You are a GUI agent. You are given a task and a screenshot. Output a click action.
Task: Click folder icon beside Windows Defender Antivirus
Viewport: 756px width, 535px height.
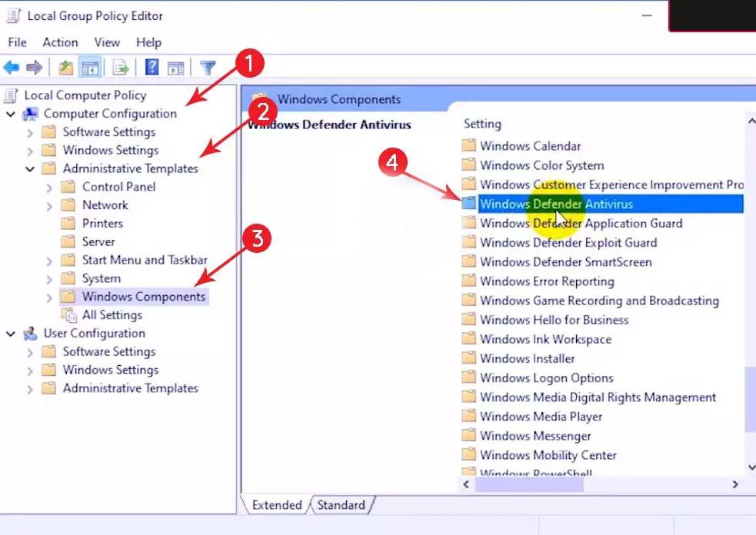click(468, 204)
